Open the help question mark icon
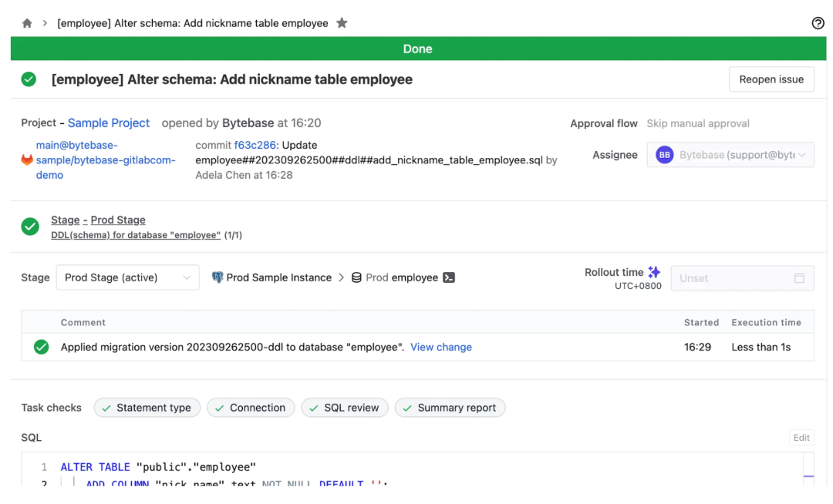This screenshot has height=504, width=833. [x=818, y=23]
